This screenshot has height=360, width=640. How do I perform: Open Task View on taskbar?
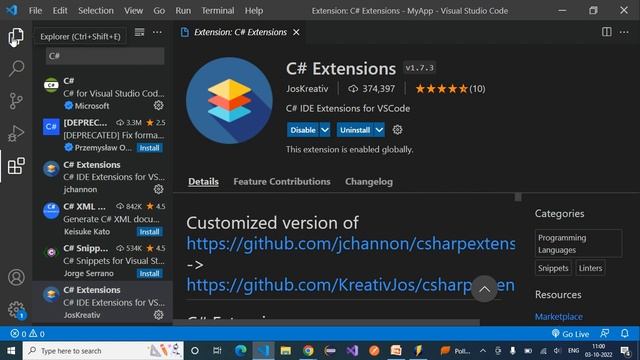(x=217, y=351)
